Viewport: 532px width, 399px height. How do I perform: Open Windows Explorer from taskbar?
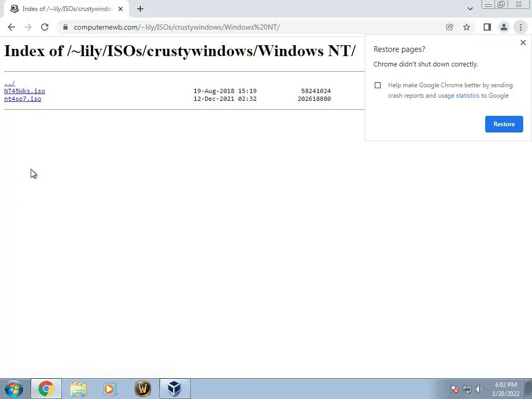[x=78, y=389]
